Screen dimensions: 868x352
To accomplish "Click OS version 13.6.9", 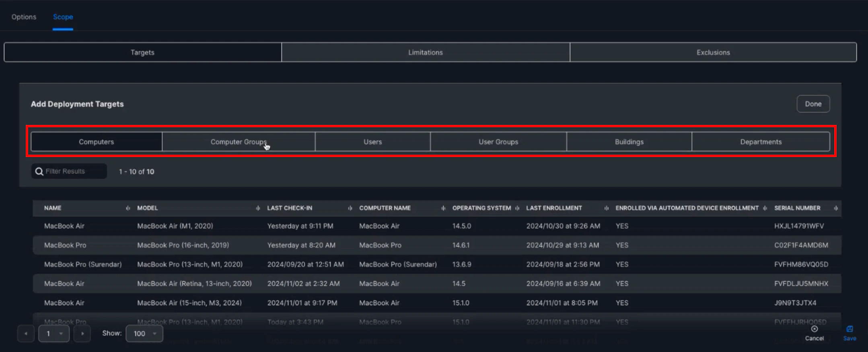I will pos(462,265).
